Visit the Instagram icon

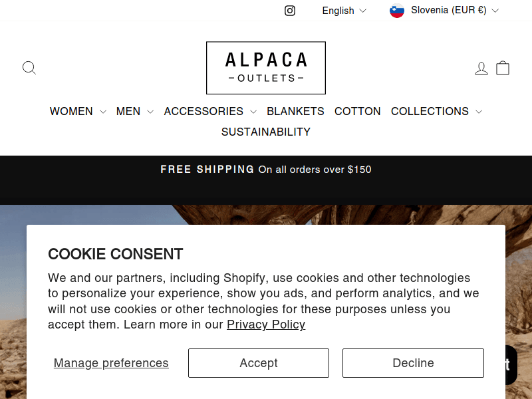tap(290, 11)
